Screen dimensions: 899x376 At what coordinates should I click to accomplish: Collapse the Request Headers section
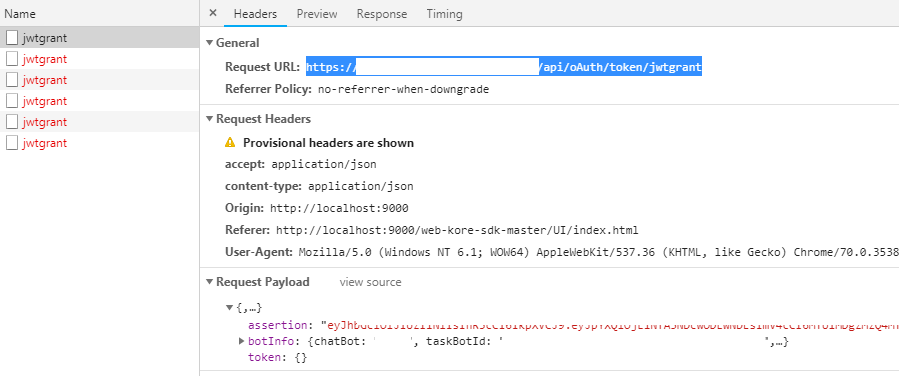click(210, 119)
